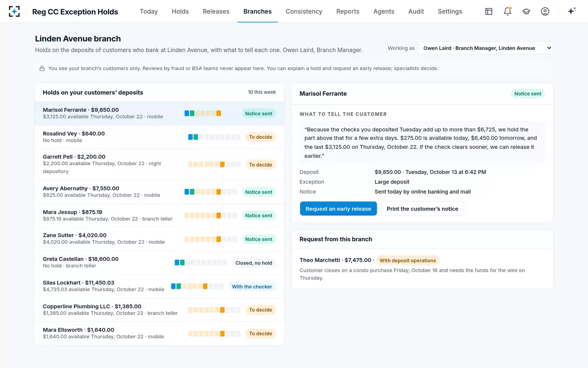Image resolution: width=588 pixels, height=368 pixels.
Task: Click Print the customer's notice
Action: (422, 209)
